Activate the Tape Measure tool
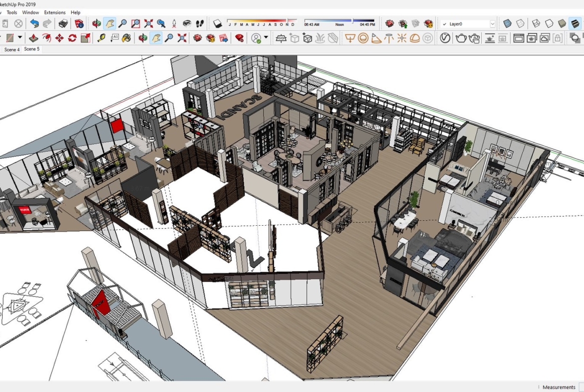The height and width of the screenshot is (392, 584). [x=101, y=38]
